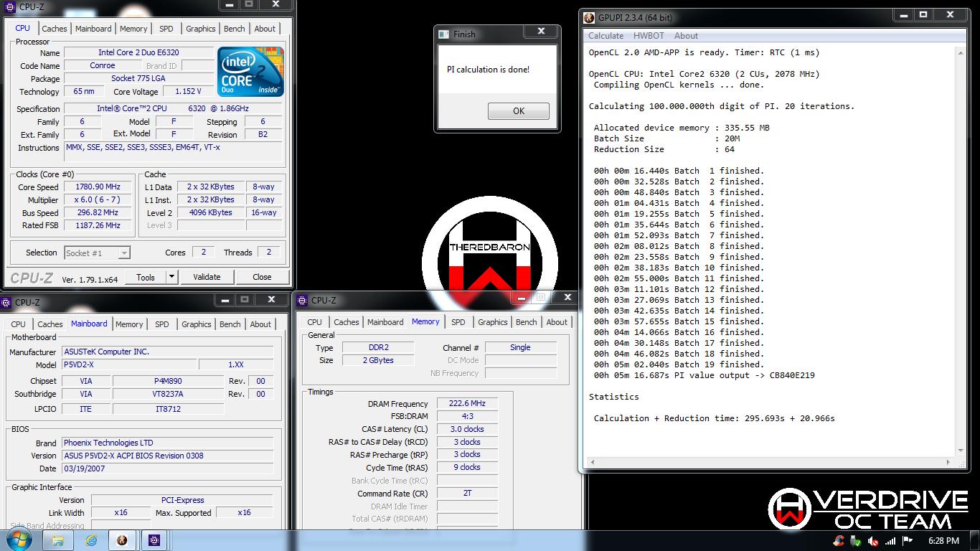The height and width of the screenshot is (551, 980).
Task: Click the Core Voltage value 1.152 V
Action: [188, 91]
